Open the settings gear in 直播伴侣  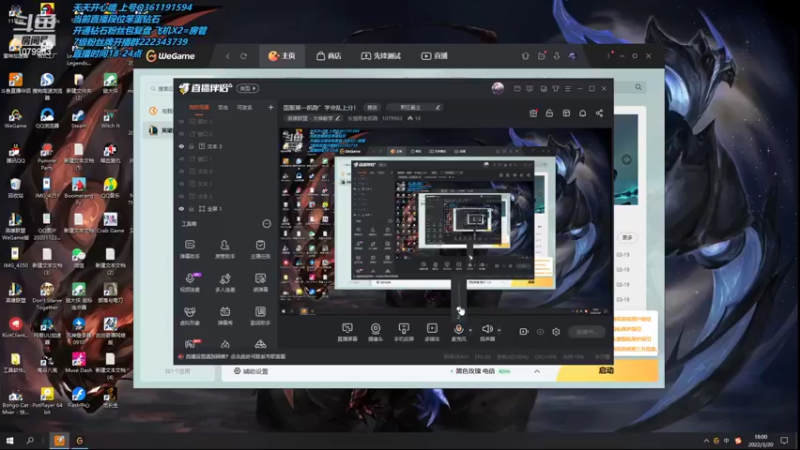(556, 332)
